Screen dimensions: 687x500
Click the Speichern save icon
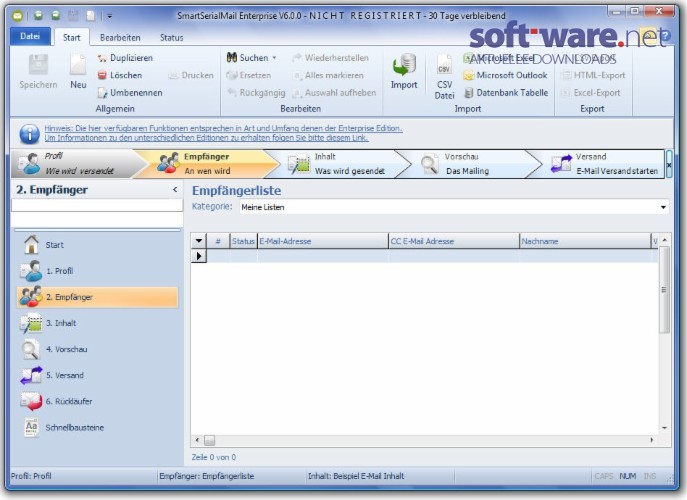[38, 71]
